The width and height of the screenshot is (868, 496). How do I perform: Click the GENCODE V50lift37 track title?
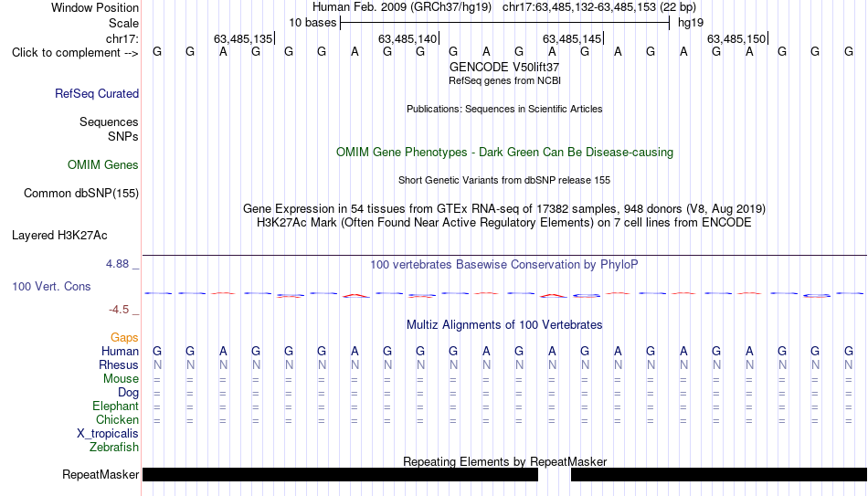[x=504, y=67]
